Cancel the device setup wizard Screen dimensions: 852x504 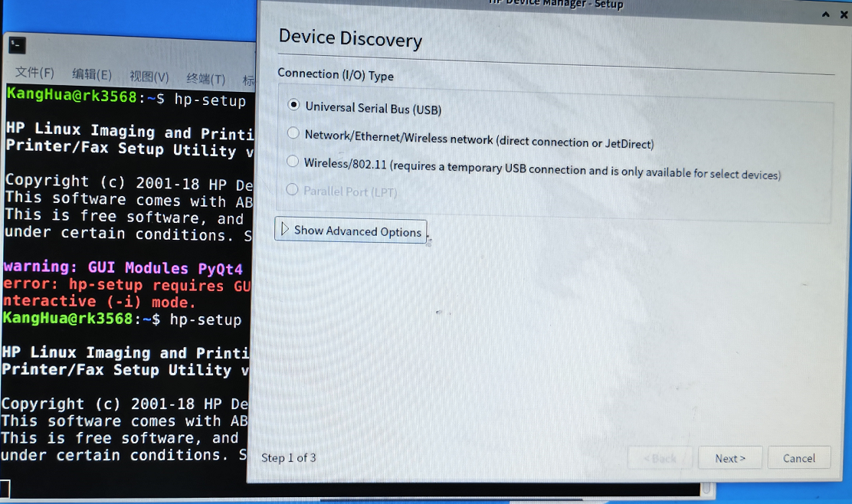click(798, 458)
